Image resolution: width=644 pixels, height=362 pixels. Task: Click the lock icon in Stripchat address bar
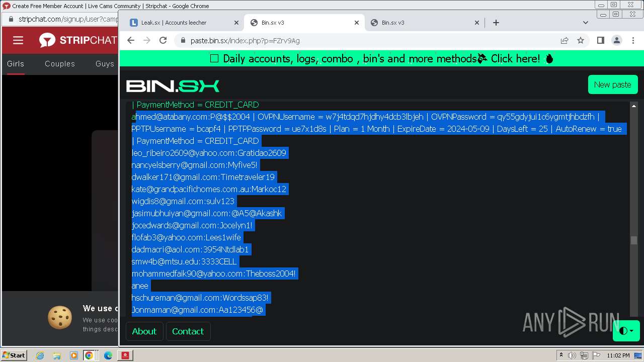[11, 19]
